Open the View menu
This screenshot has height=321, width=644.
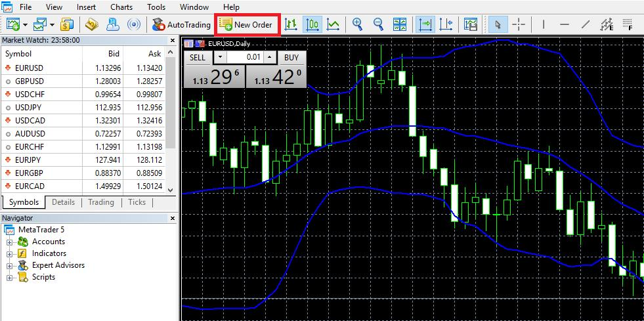click(x=54, y=7)
